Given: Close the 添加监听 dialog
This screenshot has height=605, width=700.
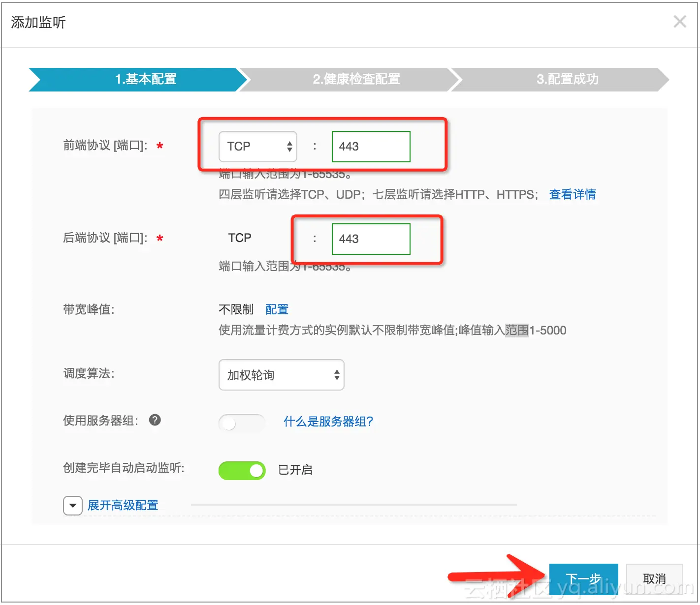Looking at the screenshot, I should [680, 21].
